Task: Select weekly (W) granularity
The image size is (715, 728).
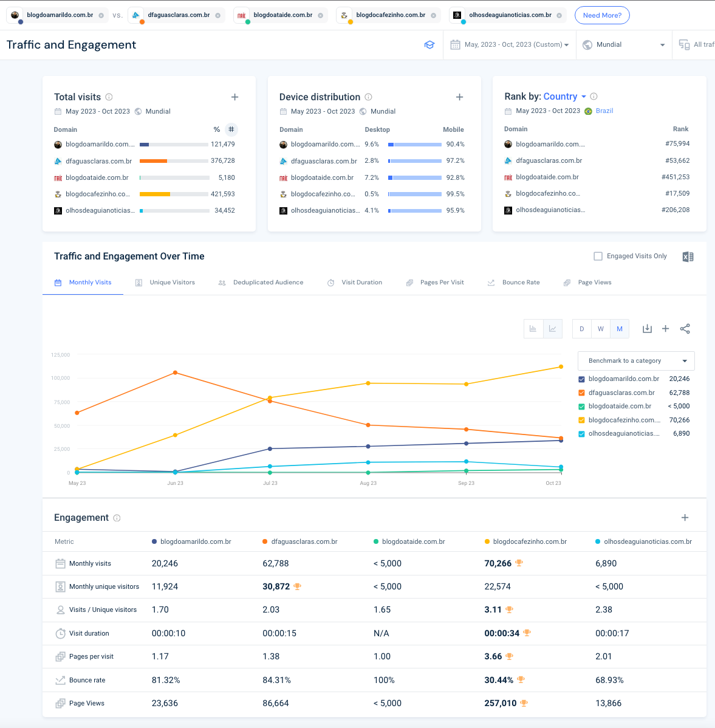Action: click(601, 329)
